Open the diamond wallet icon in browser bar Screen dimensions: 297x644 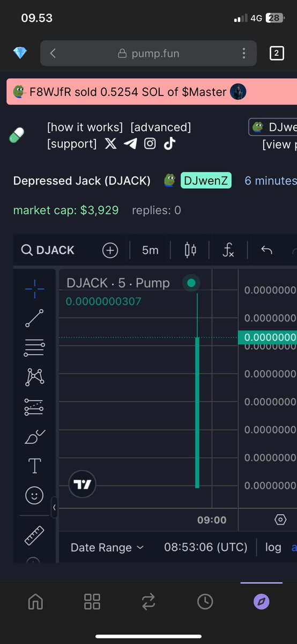pyautogui.click(x=20, y=53)
